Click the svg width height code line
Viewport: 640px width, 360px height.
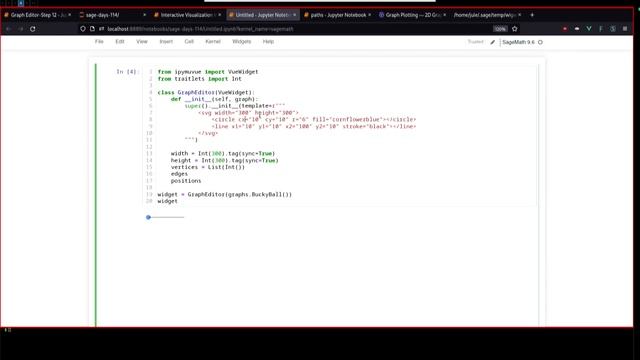pos(249,113)
